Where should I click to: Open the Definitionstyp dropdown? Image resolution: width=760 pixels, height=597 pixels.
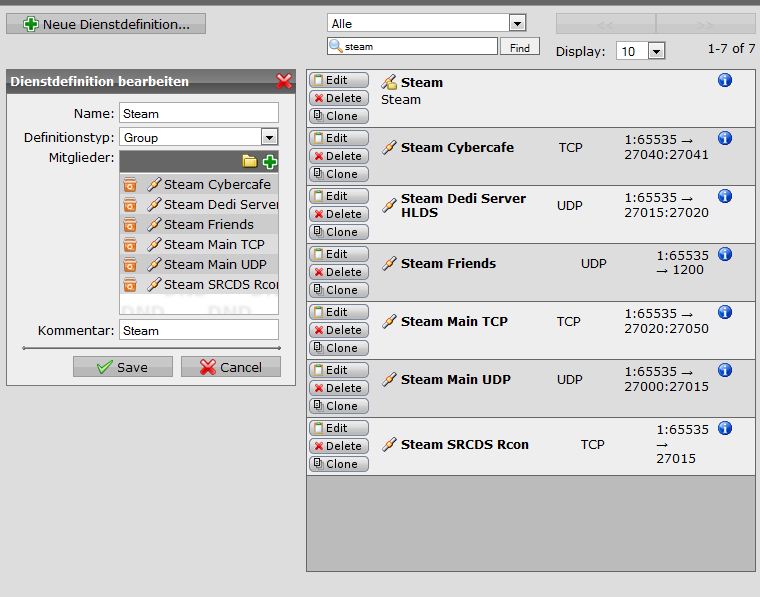[269, 138]
